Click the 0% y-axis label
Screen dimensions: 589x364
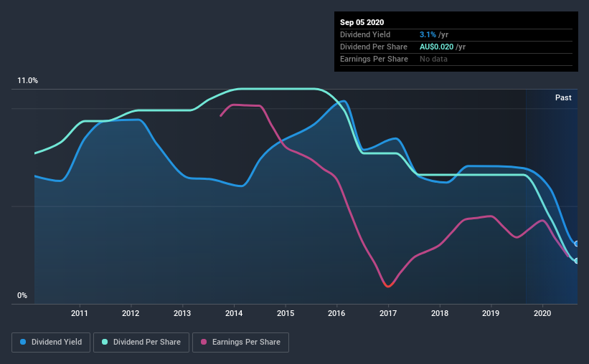(x=22, y=296)
